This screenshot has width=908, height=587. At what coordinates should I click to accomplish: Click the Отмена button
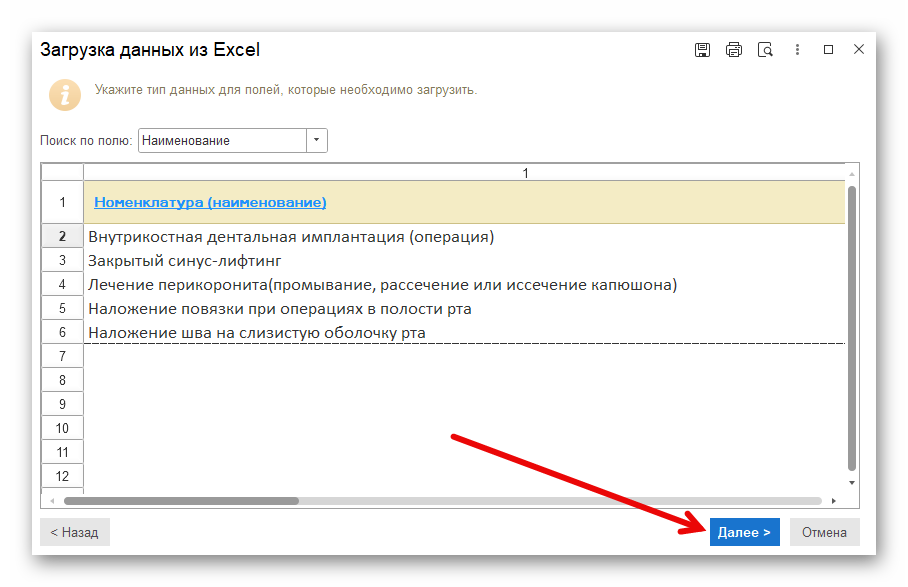pos(824,532)
